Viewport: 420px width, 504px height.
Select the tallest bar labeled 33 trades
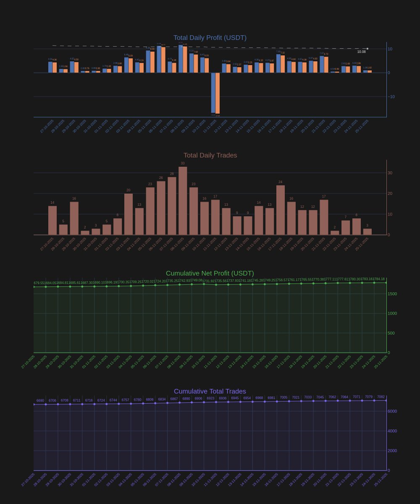pyautogui.click(x=182, y=202)
